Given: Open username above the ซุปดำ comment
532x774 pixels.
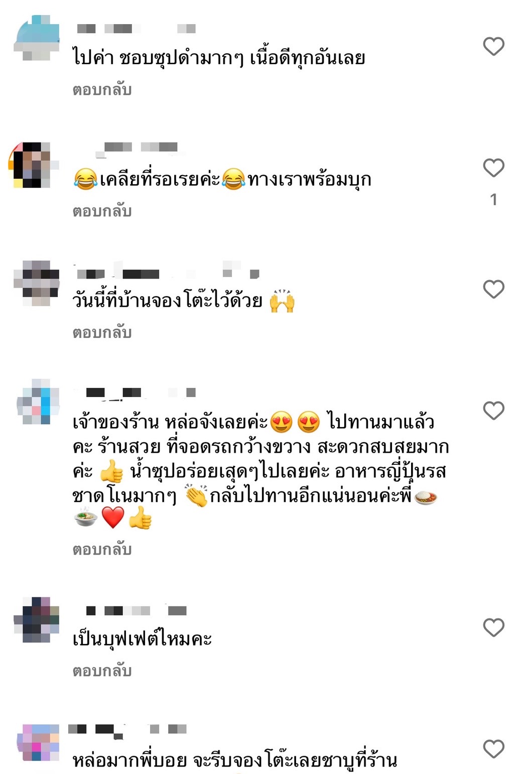Looking at the screenshot, I should point(136,29).
